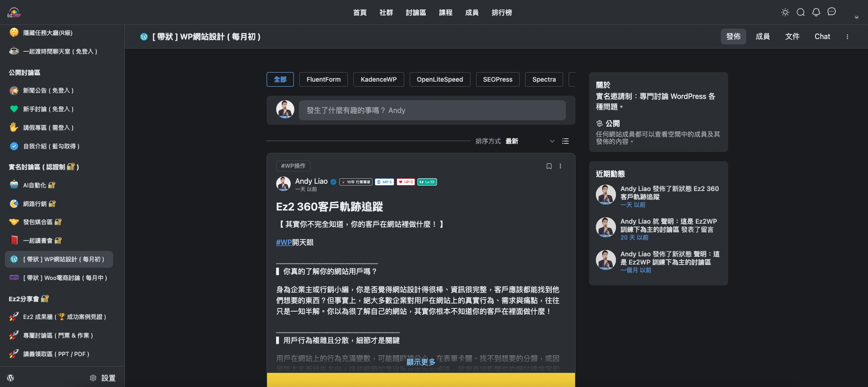868x387 pixels.
Task: Expand the user account chevron in header
Action: pyautogui.click(x=856, y=17)
